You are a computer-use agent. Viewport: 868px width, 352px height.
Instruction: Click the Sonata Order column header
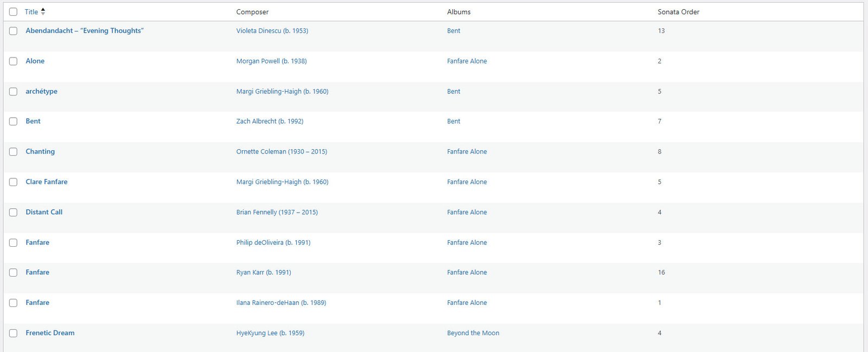[679, 12]
